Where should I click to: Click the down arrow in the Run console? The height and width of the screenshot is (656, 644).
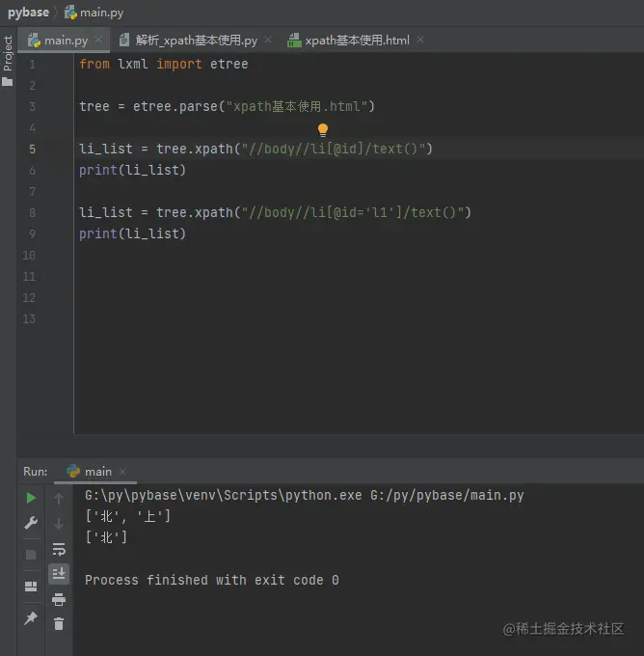pyautogui.click(x=59, y=524)
